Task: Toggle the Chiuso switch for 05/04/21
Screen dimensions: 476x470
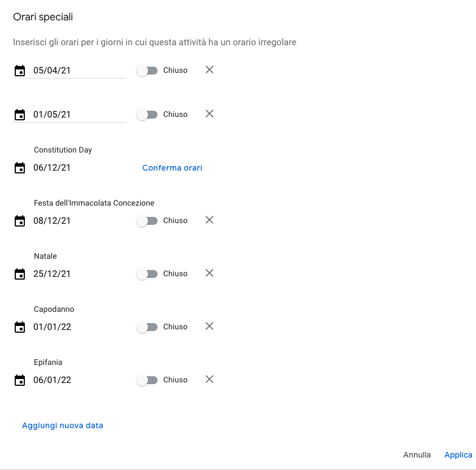Action: coord(147,71)
